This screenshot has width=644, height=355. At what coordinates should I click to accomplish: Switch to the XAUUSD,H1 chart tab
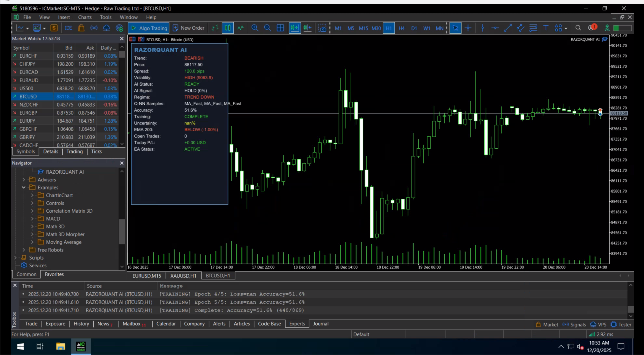click(183, 276)
